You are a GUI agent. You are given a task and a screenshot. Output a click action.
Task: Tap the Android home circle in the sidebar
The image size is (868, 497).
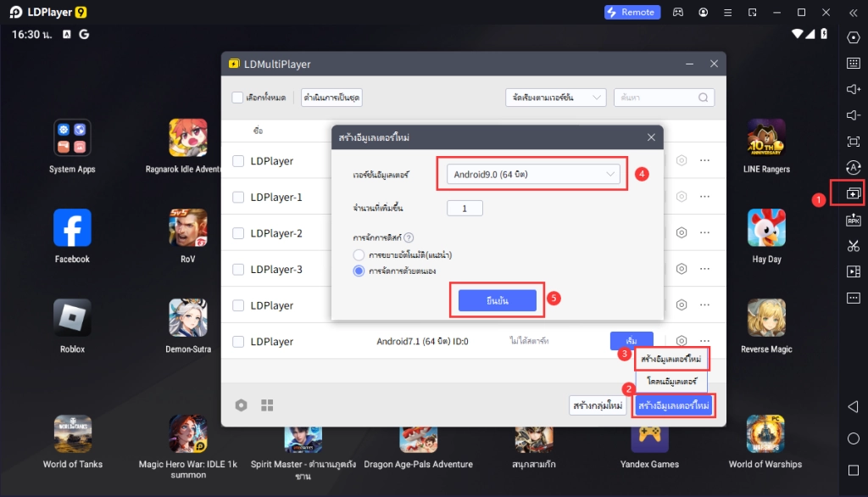point(853,438)
